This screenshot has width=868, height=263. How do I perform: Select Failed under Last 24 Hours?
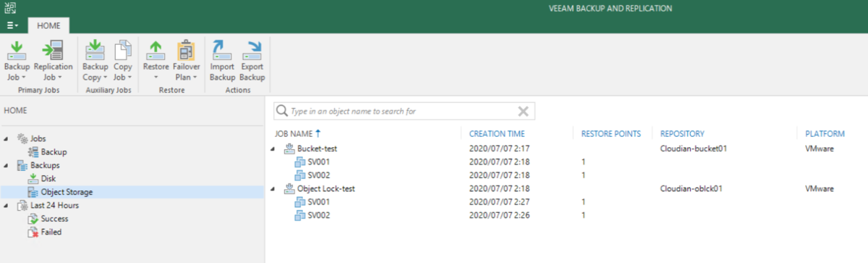click(51, 232)
